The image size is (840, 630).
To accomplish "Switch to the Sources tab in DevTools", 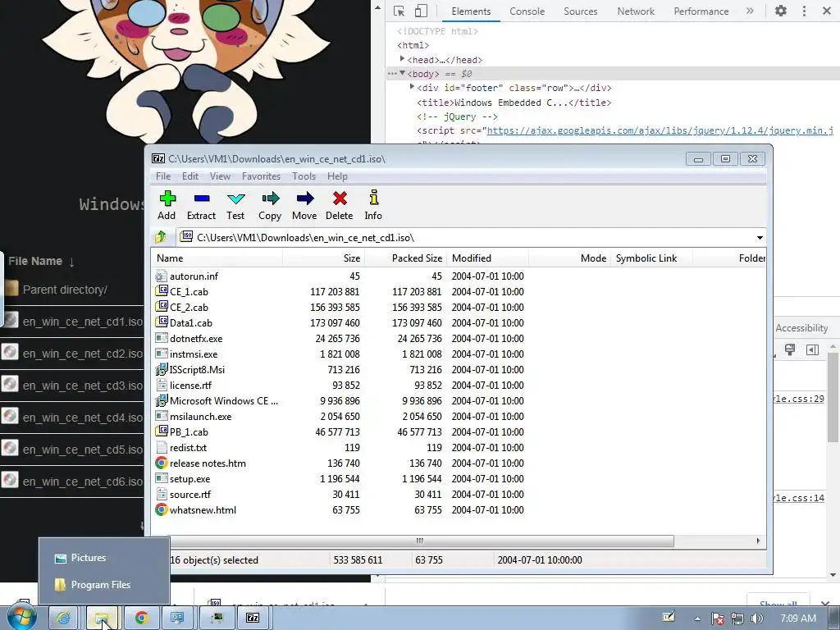I will click(x=580, y=11).
